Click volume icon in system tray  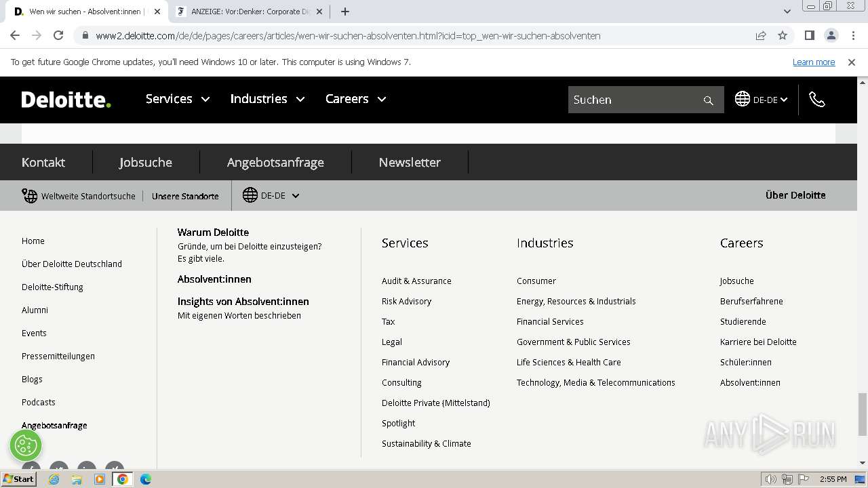[771, 479]
